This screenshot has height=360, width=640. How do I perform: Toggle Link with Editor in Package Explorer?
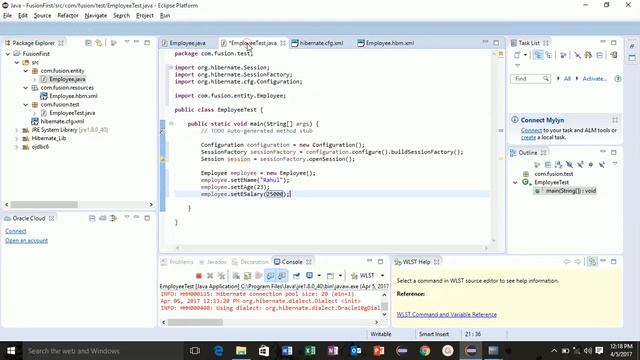[x=99, y=43]
